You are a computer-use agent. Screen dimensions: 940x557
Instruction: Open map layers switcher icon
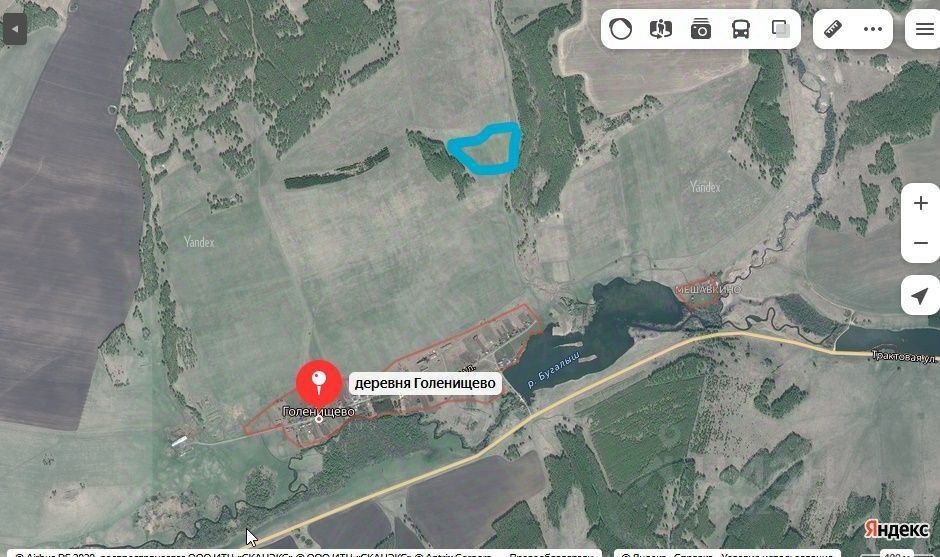point(781,28)
